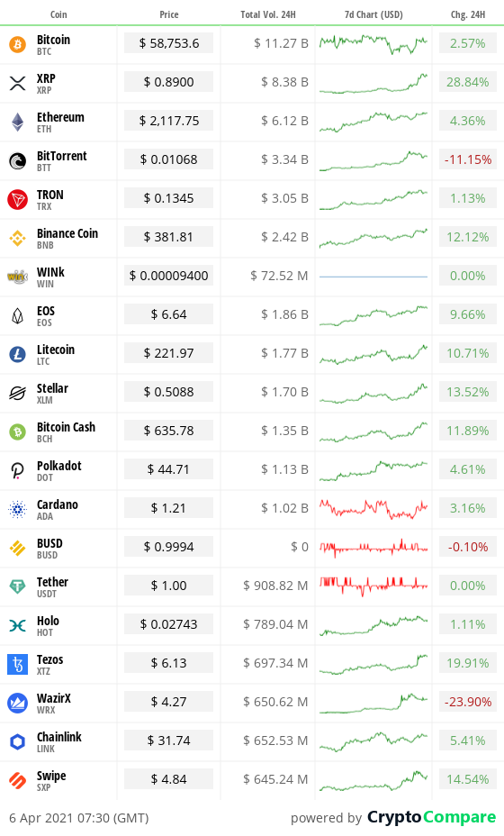Click the Litecoin blue logo icon
504x836 pixels.
[x=18, y=354]
